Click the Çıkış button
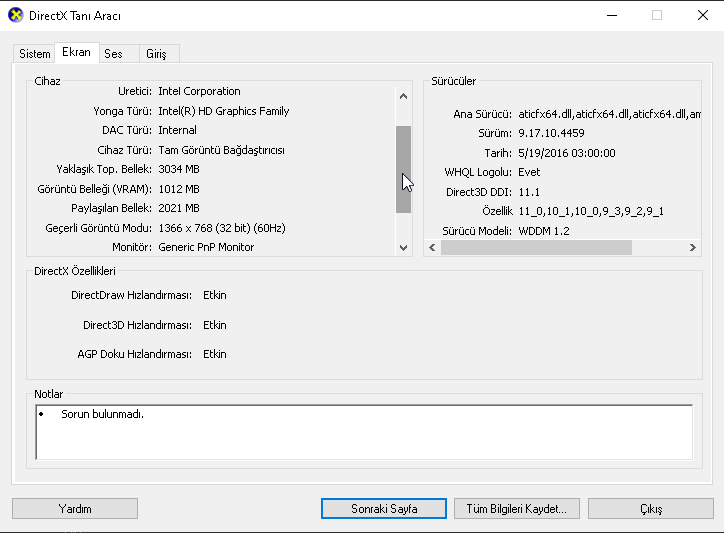The width and height of the screenshot is (724, 533). click(x=651, y=509)
